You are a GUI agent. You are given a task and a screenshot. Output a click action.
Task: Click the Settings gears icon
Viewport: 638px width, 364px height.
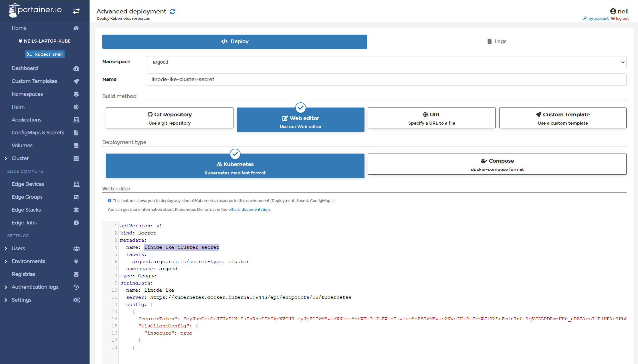click(x=76, y=300)
